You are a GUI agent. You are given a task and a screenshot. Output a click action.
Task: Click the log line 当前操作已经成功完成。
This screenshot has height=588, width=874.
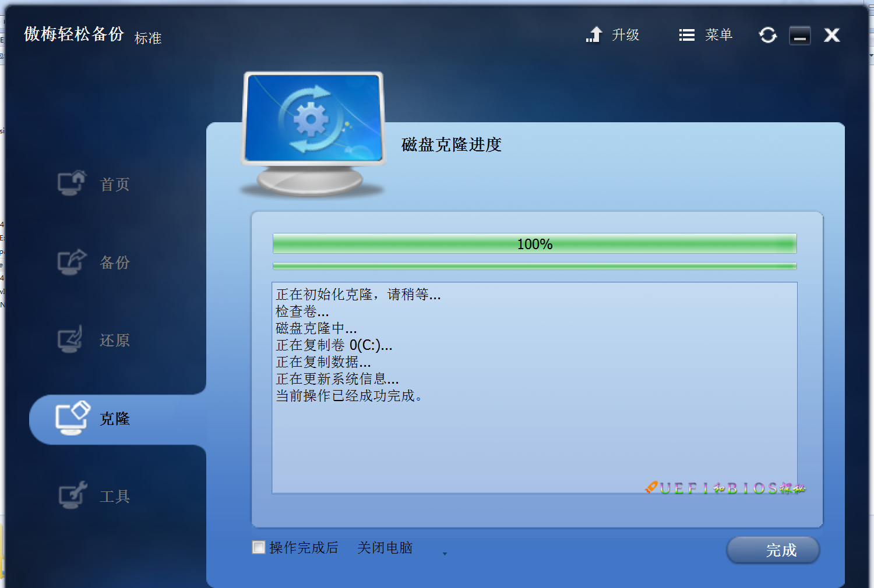(349, 396)
